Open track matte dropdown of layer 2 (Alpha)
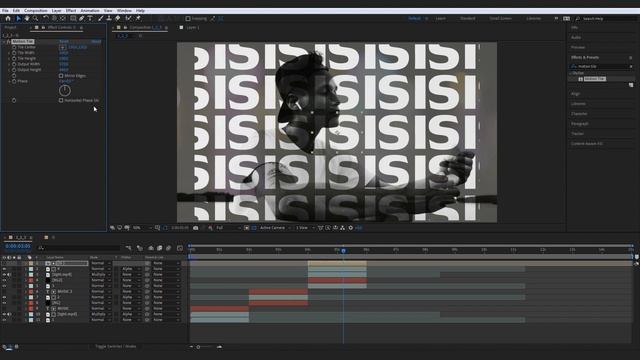 [x=131, y=269]
